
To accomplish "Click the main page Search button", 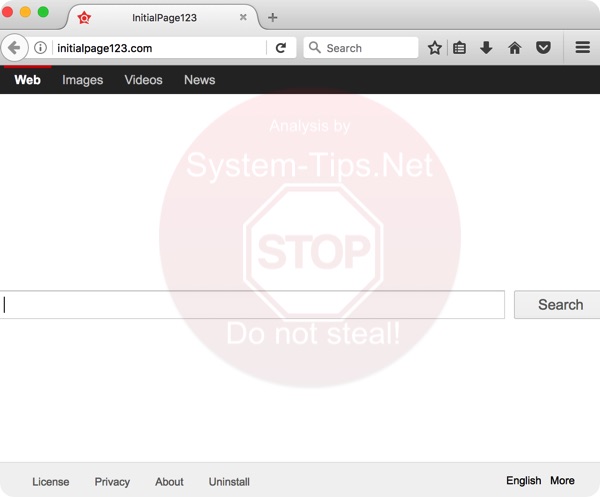I will (x=559, y=305).
